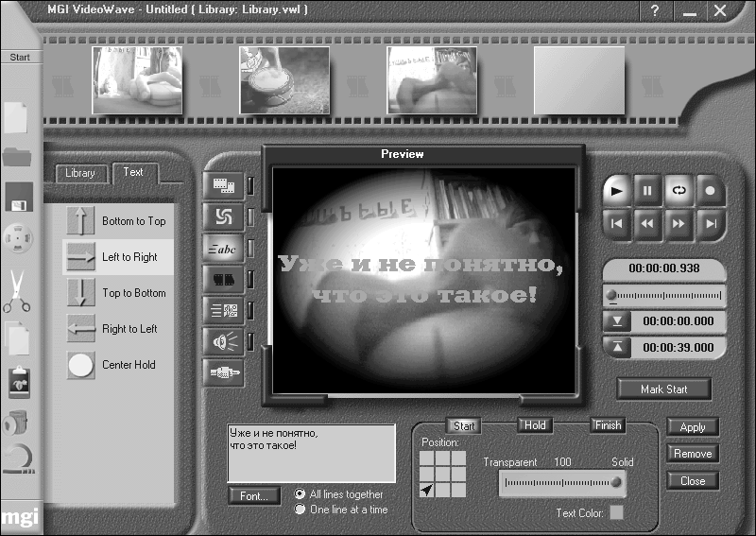Click the undo curved arrow icon
Screen dimensions: 756x536
tap(19, 458)
